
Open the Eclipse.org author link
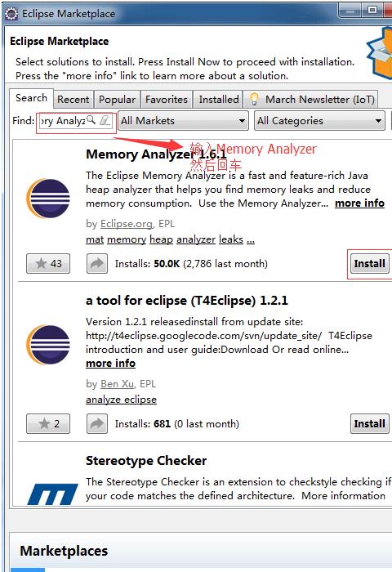126,224
